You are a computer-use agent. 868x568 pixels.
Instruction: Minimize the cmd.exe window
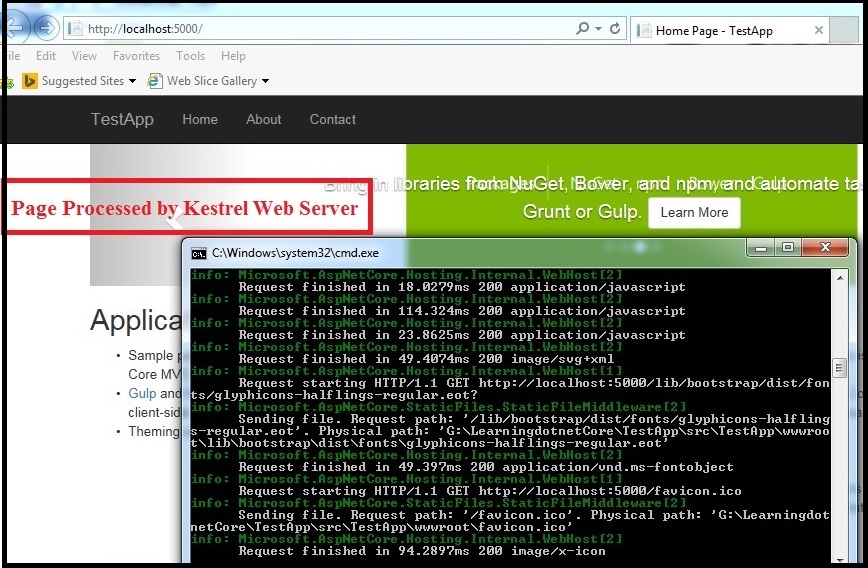coord(761,247)
